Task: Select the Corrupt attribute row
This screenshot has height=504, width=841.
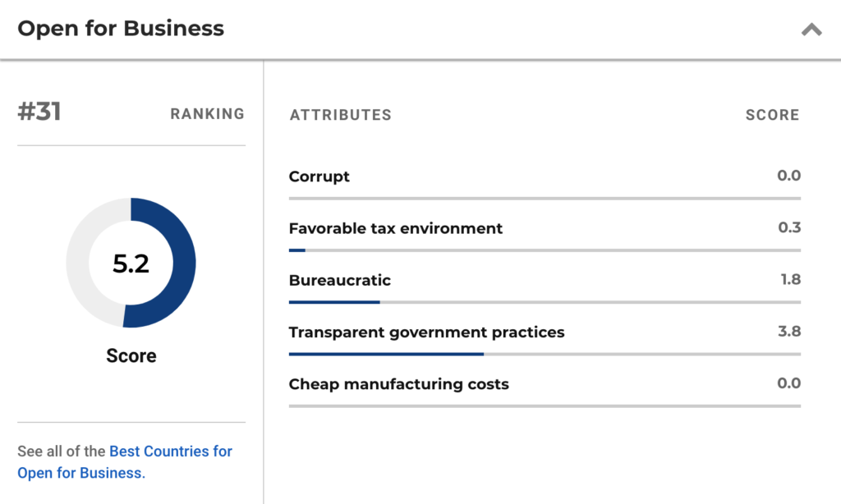Action: 545,181
